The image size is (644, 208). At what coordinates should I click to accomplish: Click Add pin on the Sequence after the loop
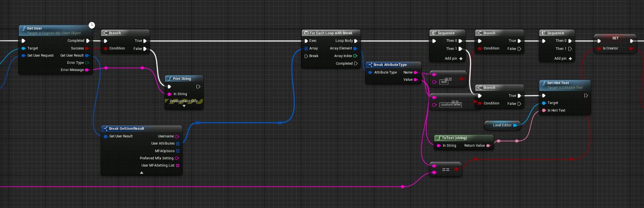(x=454, y=58)
